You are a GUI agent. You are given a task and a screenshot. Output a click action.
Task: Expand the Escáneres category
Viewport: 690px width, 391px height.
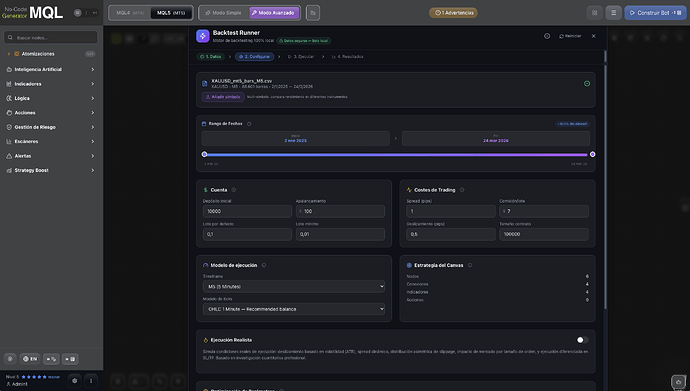pyautogui.click(x=51, y=142)
